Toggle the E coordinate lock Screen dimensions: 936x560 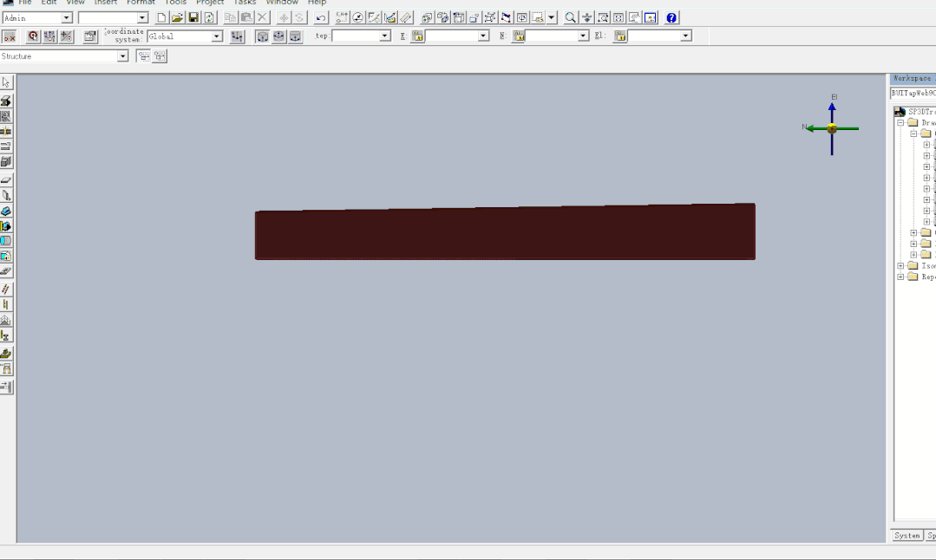tap(417, 36)
